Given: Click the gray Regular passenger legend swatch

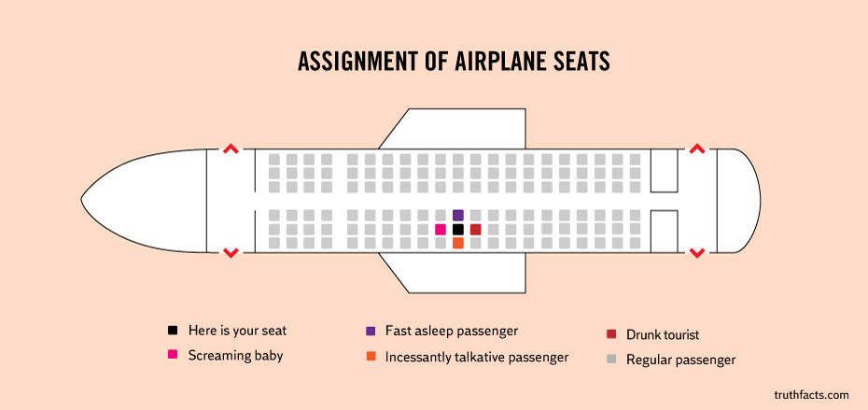Looking at the screenshot, I should click(611, 359).
